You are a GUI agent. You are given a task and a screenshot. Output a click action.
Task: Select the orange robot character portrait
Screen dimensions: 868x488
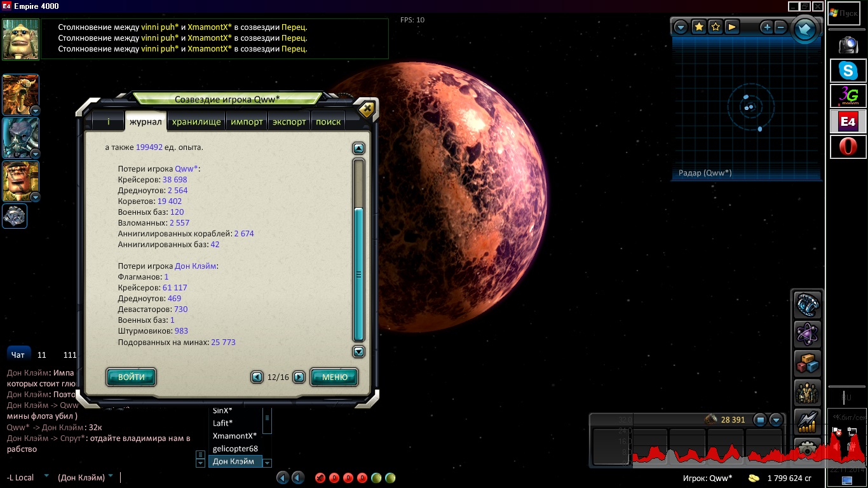pos(20,180)
